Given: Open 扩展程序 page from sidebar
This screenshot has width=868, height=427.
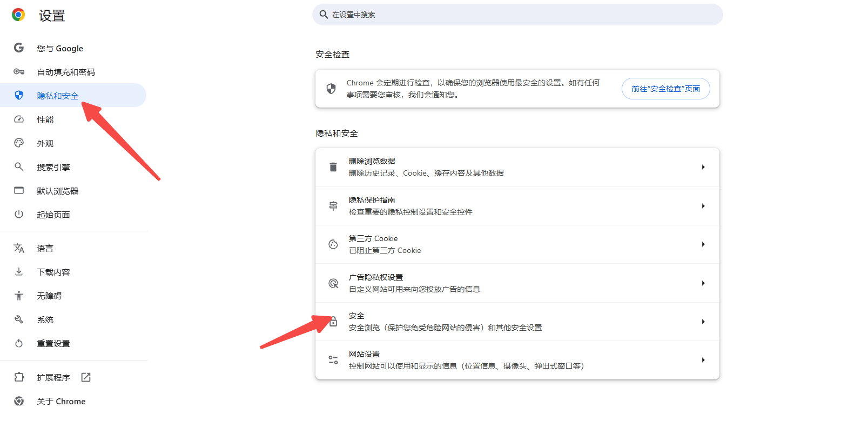Looking at the screenshot, I should click(x=73, y=377).
